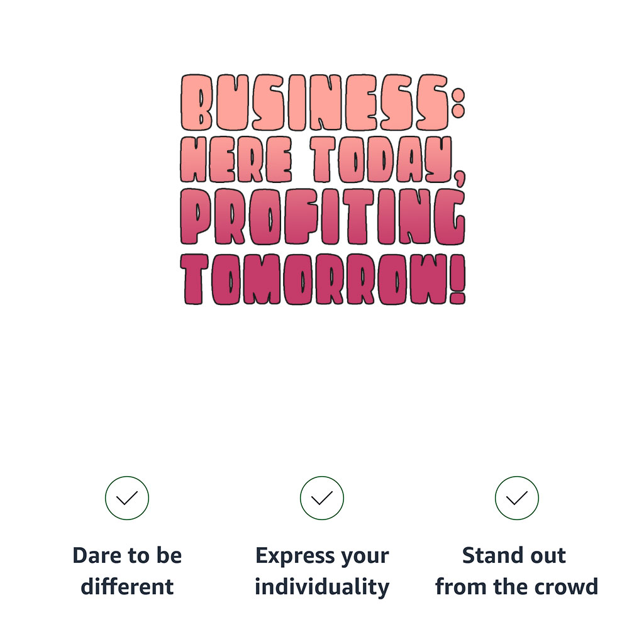The image size is (644, 644).
Task: Click the word TODAY in the slogan
Action: (381, 159)
